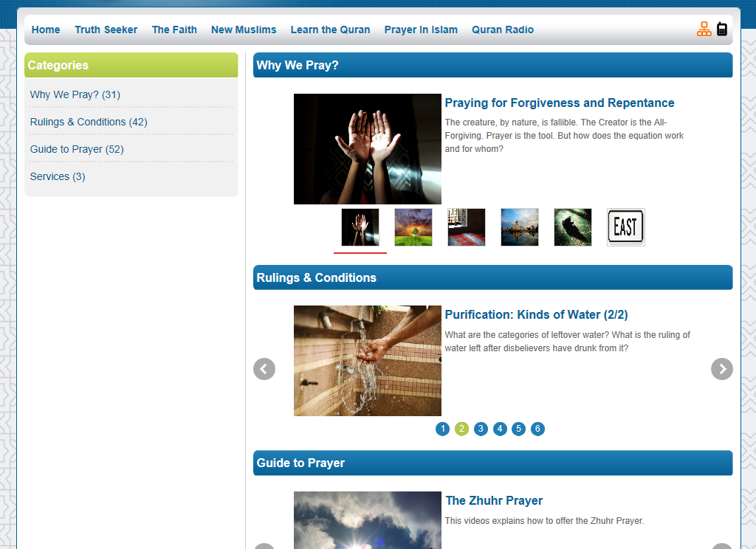Image resolution: width=756 pixels, height=549 pixels.
Task: Select the raised hands thumbnail
Action: point(360,227)
